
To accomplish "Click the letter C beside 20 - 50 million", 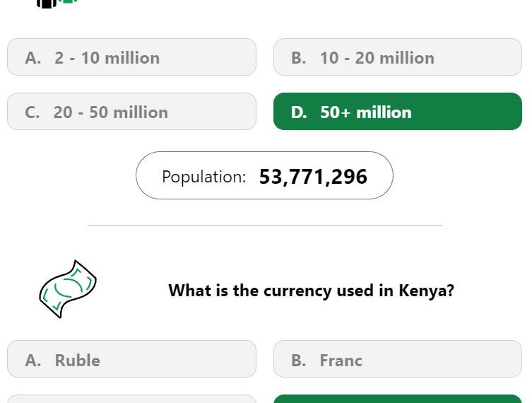I will pos(32,112).
